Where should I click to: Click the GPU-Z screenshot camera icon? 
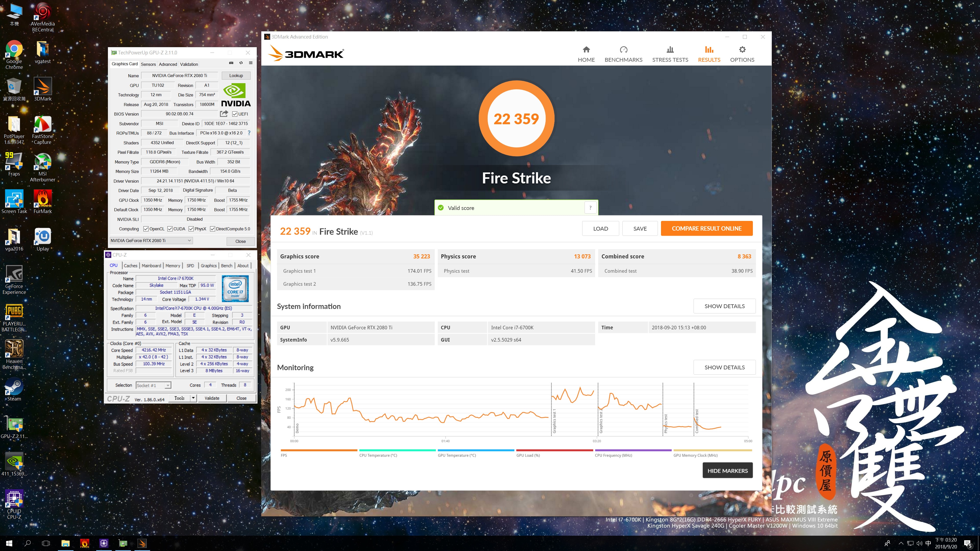click(x=231, y=63)
